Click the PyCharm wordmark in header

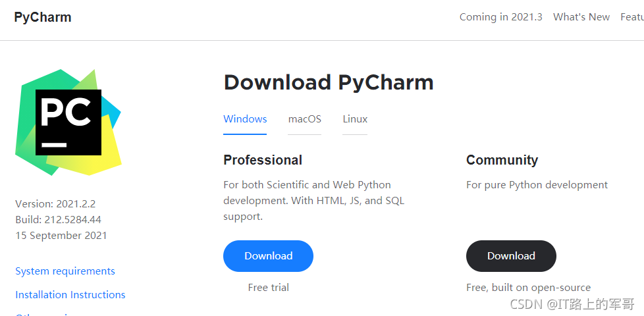coord(43,17)
